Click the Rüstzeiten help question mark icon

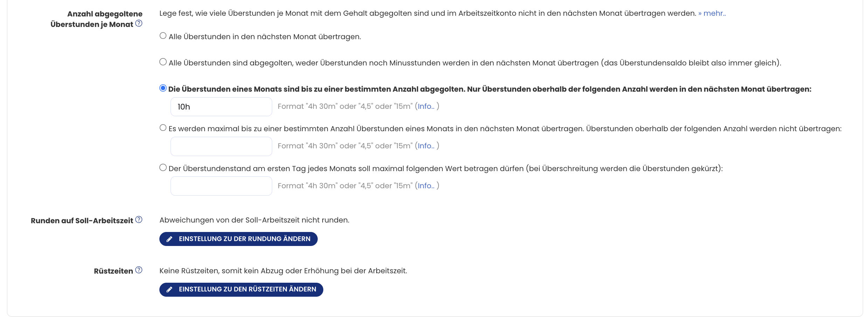coord(139,270)
